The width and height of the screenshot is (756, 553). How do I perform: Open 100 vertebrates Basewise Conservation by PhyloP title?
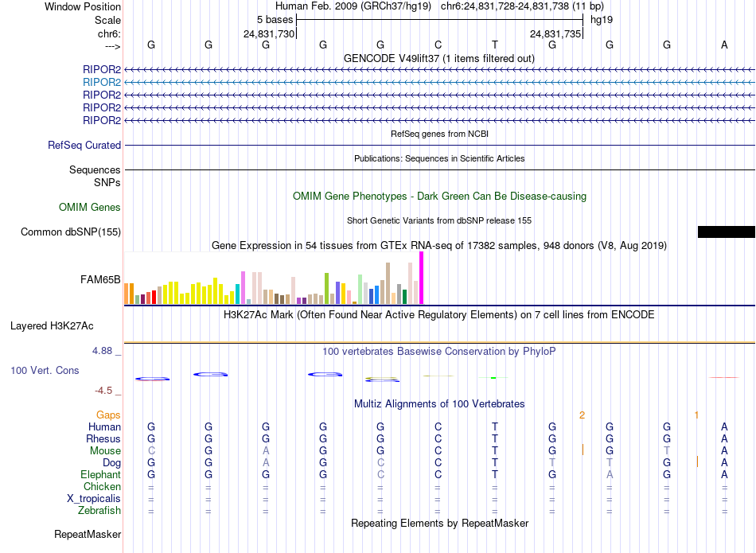[438, 351]
